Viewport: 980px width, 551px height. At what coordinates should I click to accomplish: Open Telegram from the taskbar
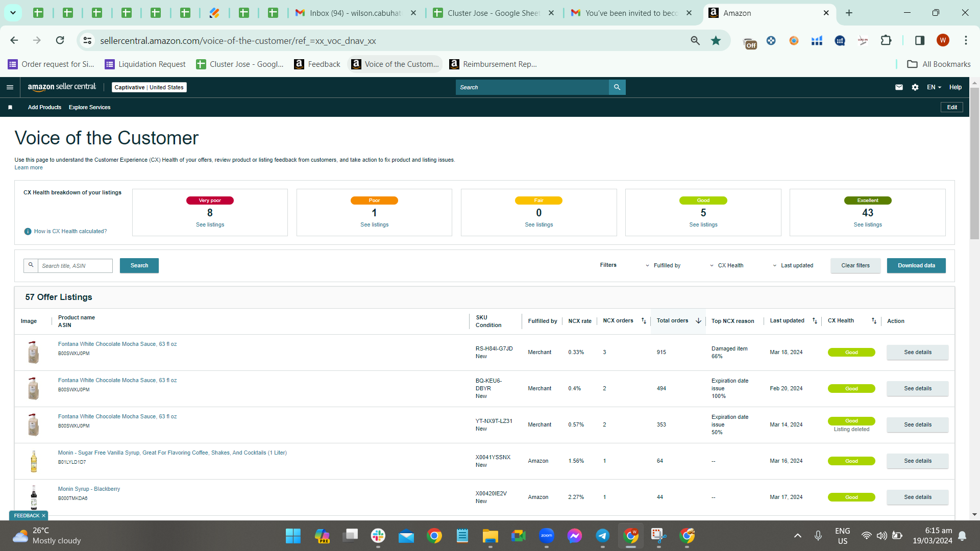click(603, 536)
